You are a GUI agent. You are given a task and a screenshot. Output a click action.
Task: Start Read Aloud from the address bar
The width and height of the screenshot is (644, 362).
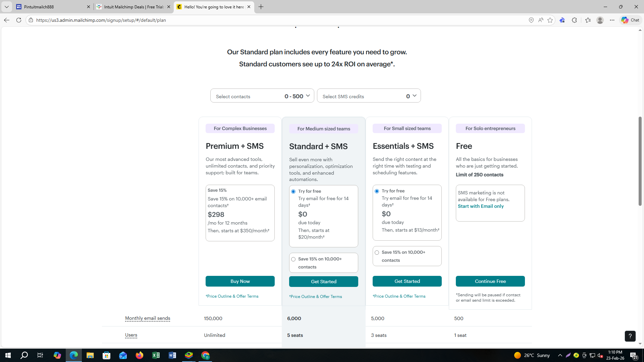coord(541,20)
